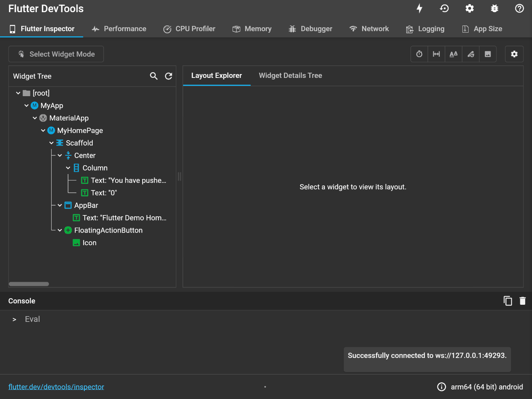Collapse the MaterialApp node chevron
Image resolution: width=532 pixels, height=399 pixels.
(35, 118)
